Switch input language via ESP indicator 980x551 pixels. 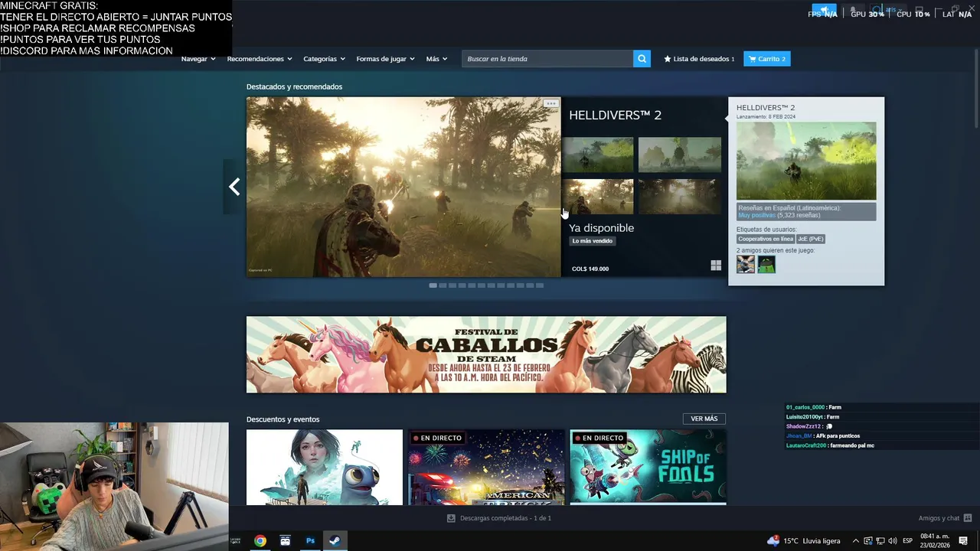tap(908, 540)
